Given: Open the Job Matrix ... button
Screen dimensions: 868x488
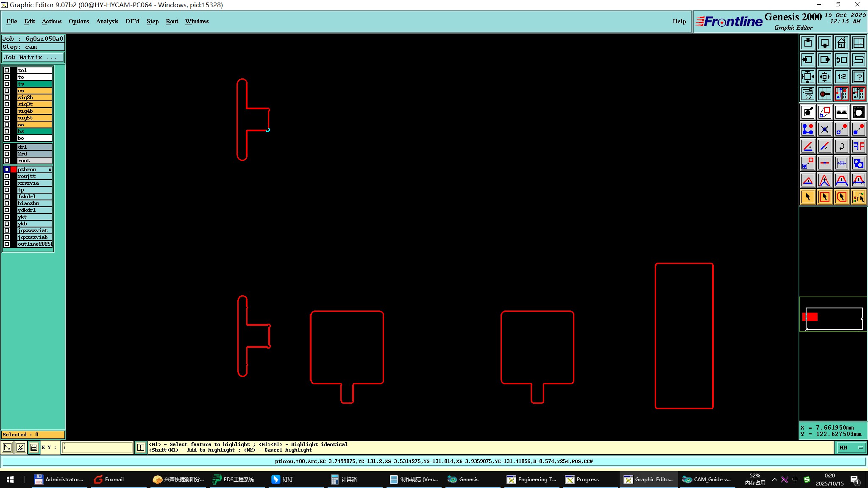Looking at the screenshot, I should [x=33, y=58].
